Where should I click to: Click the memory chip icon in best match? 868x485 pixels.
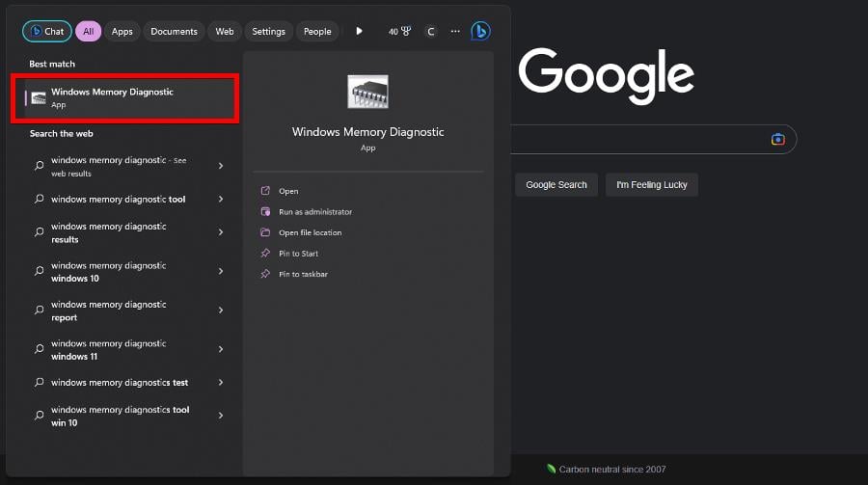click(x=39, y=98)
